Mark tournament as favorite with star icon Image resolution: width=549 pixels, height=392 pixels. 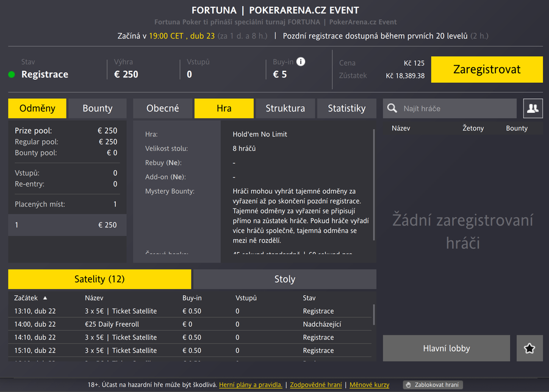pyautogui.click(x=529, y=348)
